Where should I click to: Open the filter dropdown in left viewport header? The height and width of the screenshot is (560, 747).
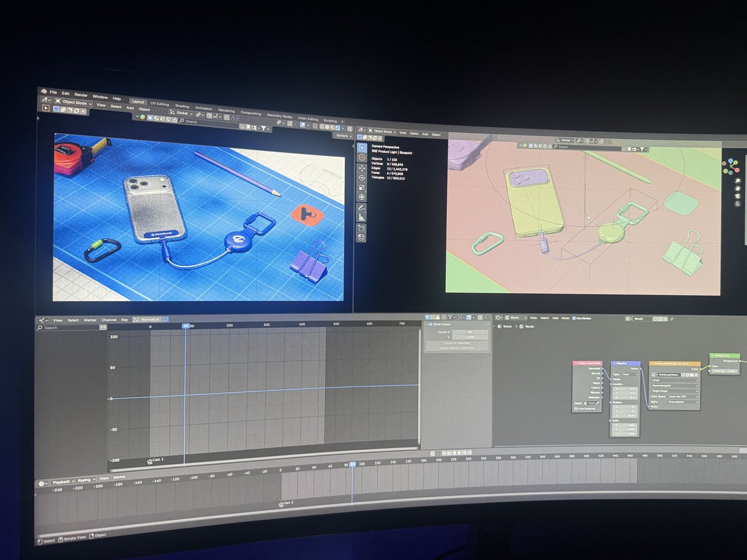(265, 128)
